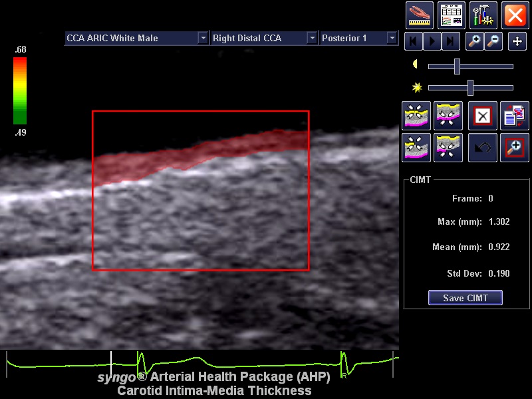
Task: Click the zoom out magnifier
Action: click(493, 41)
